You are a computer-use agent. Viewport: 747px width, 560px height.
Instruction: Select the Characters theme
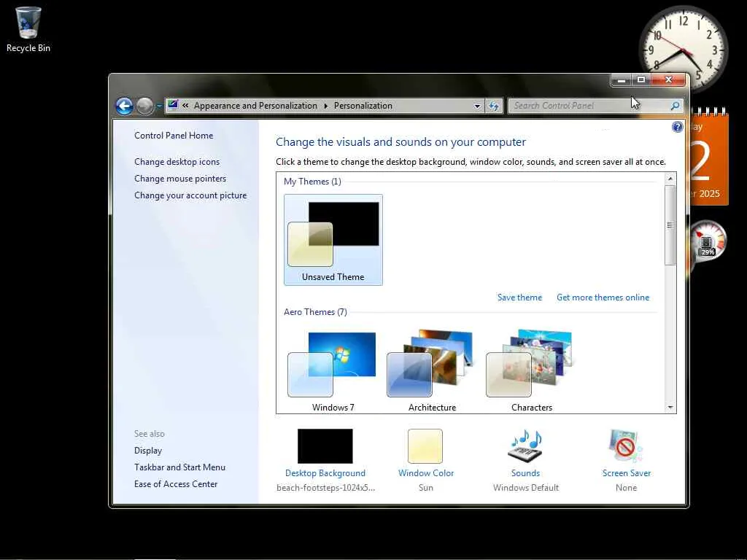point(531,369)
